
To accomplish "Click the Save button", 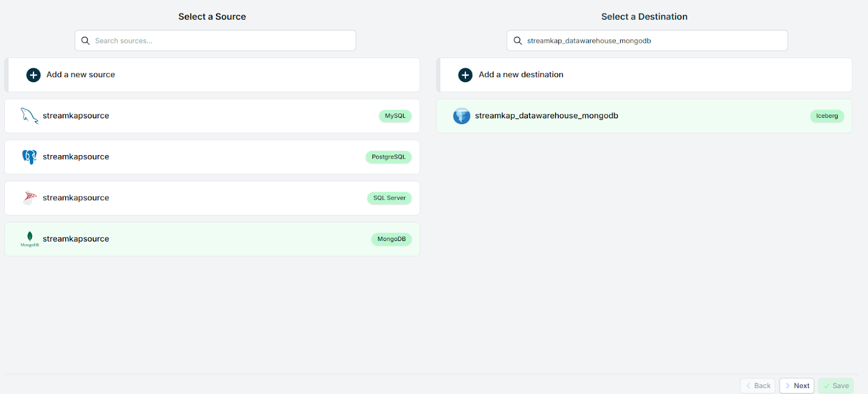I will tap(836, 386).
